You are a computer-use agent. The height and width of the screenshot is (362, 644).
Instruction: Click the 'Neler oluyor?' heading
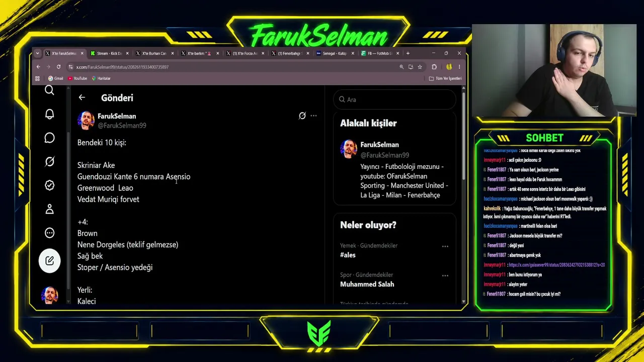(368, 225)
